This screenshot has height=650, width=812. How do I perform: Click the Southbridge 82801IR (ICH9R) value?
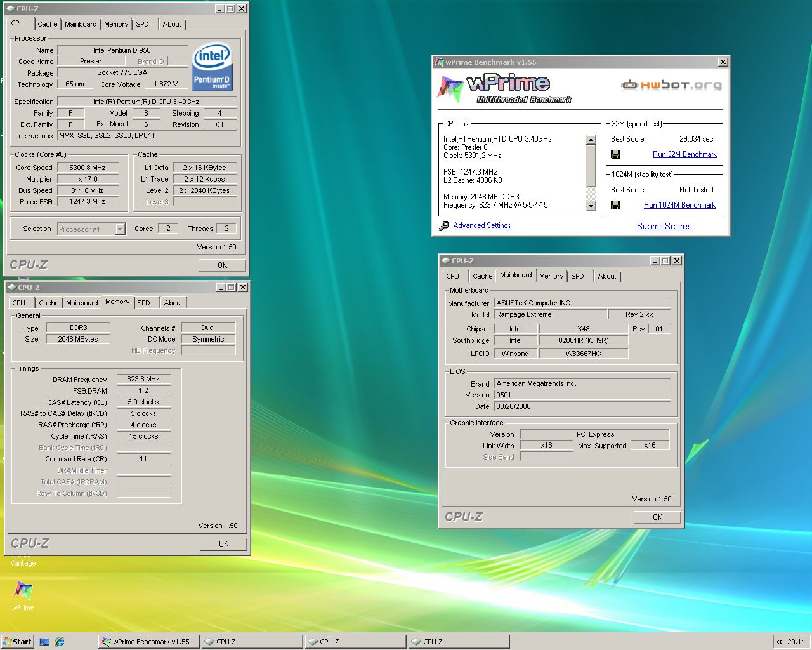(x=584, y=340)
